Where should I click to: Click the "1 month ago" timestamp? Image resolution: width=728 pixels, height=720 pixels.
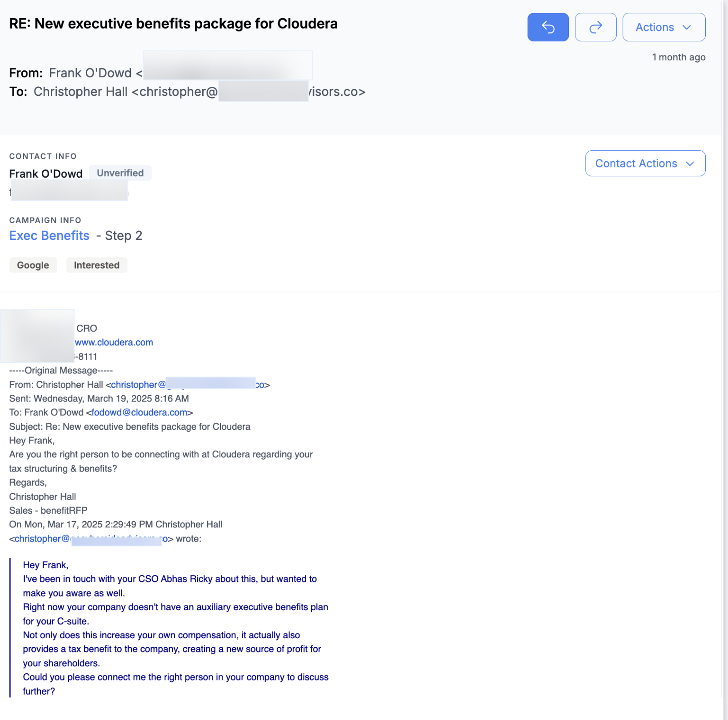pyautogui.click(x=678, y=57)
